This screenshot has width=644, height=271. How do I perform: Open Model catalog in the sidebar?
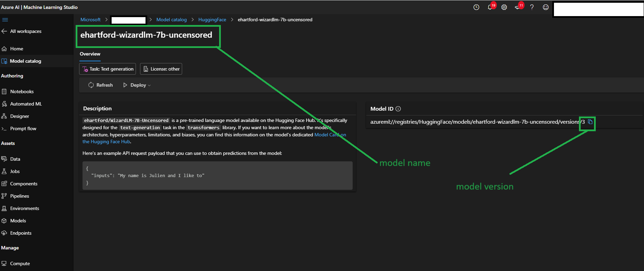(x=21, y=61)
